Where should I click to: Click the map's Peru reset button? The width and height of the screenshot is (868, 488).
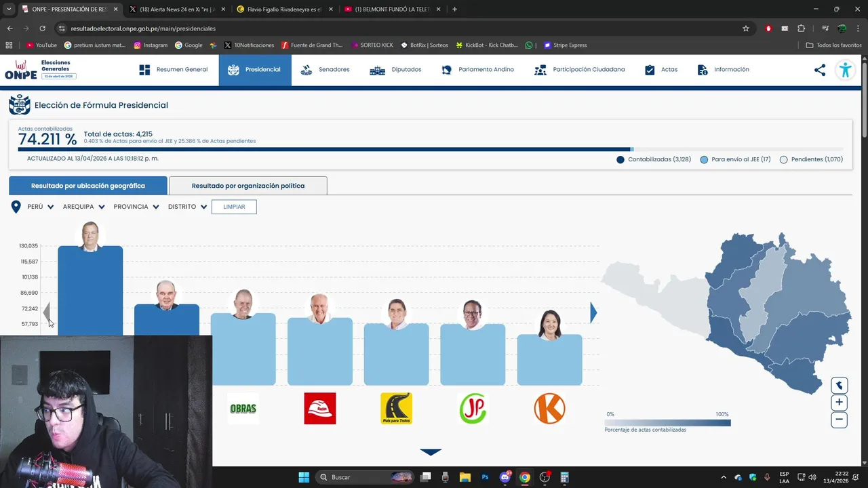(839, 386)
